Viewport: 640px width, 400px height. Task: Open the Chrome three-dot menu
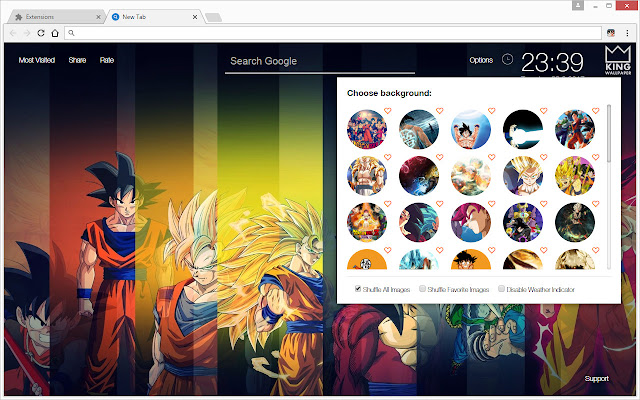(x=627, y=33)
